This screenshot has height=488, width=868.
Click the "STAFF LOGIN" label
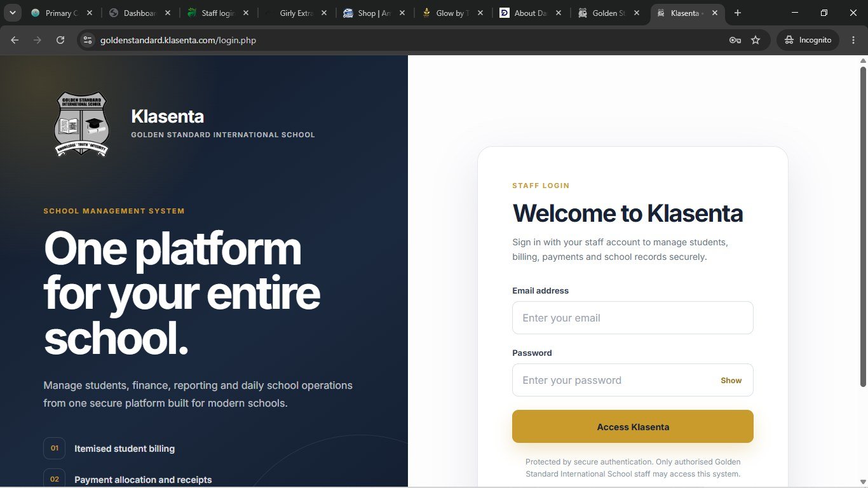541,186
